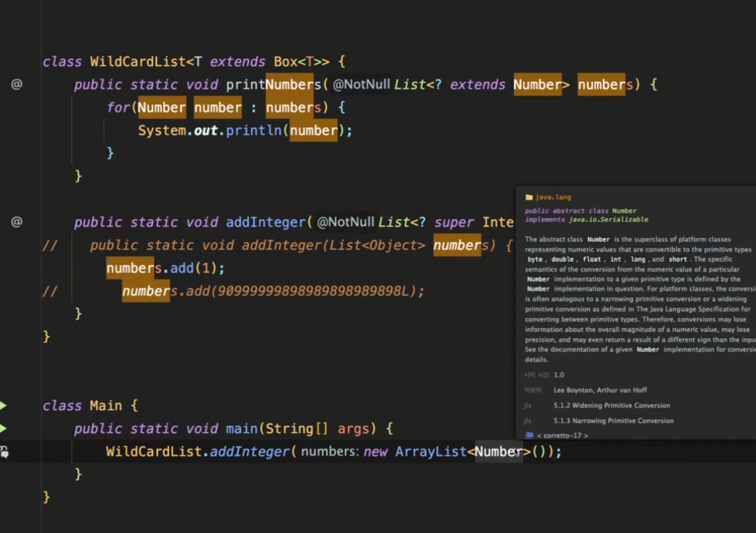This screenshot has height=533, width=756.
Task: Click the "main" method name
Action: pos(242,428)
